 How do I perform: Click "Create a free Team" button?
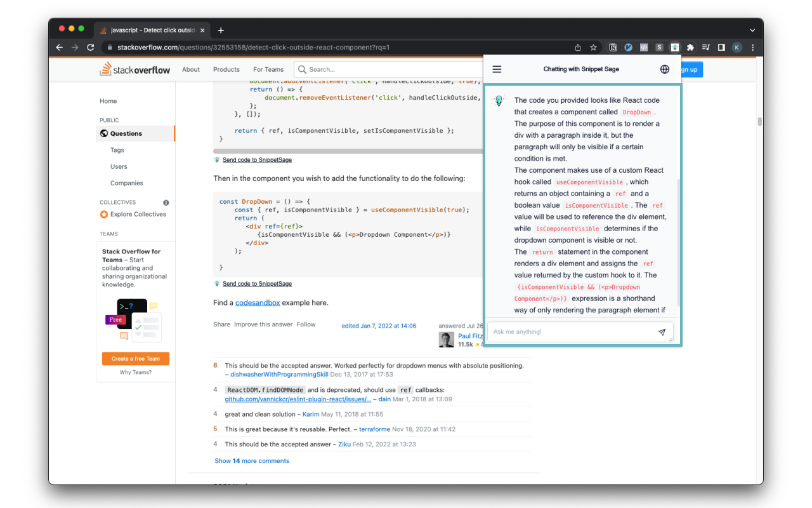pyautogui.click(x=135, y=359)
